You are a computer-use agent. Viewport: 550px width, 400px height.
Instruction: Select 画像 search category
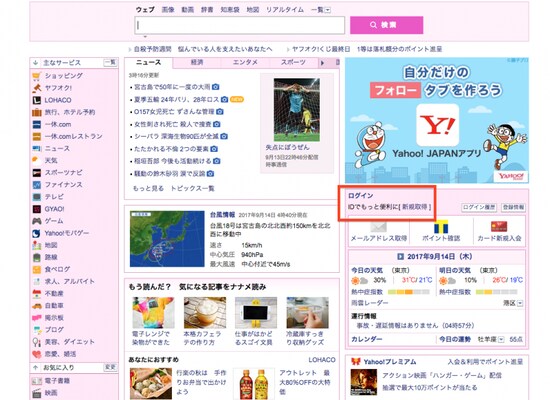click(x=168, y=10)
